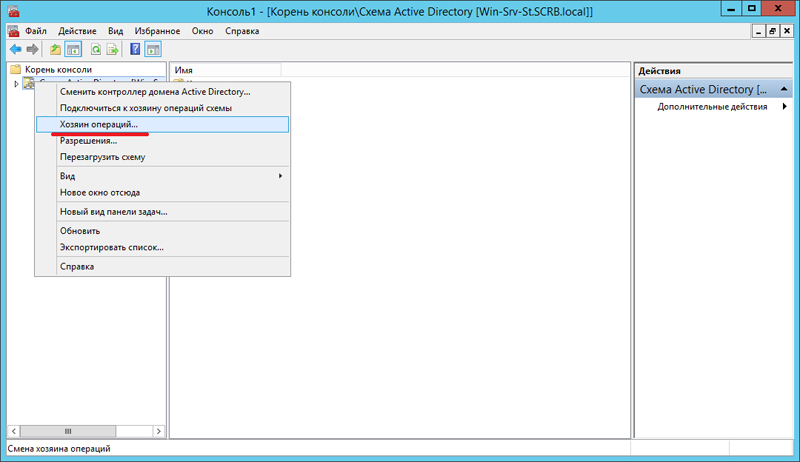Click the tree pane horizontal scrollbar thumb

(68, 431)
